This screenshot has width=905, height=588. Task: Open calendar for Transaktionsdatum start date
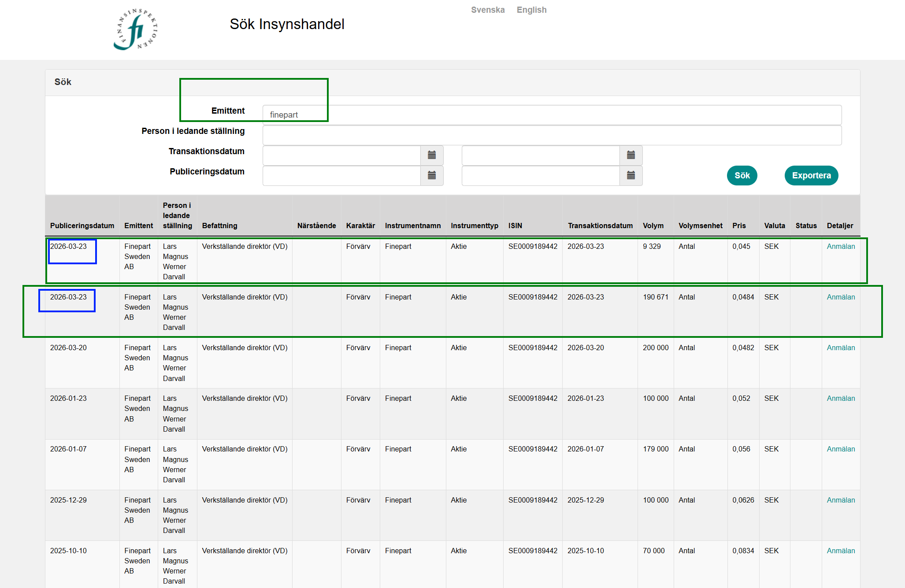pyautogui.click(x=432, y=155)
